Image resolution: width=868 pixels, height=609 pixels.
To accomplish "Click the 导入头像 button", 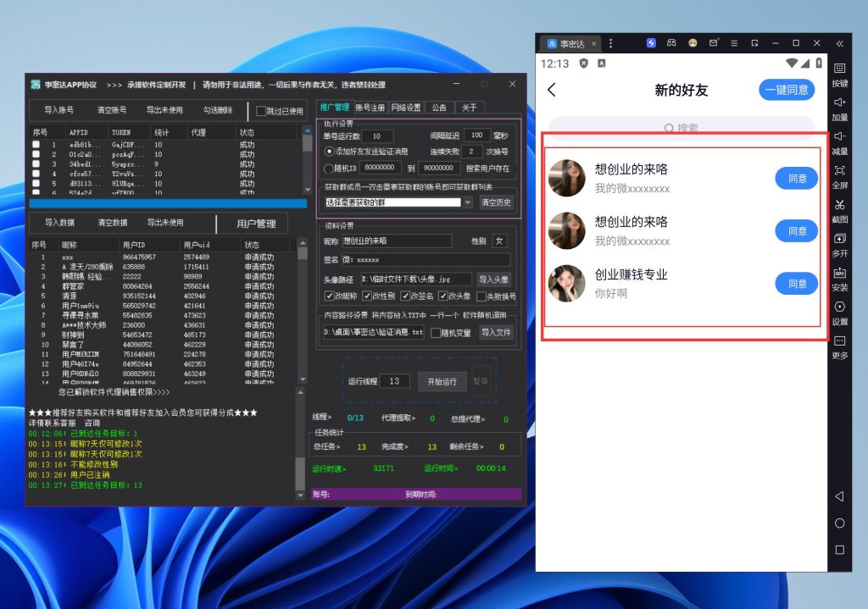I will (494, 279).
